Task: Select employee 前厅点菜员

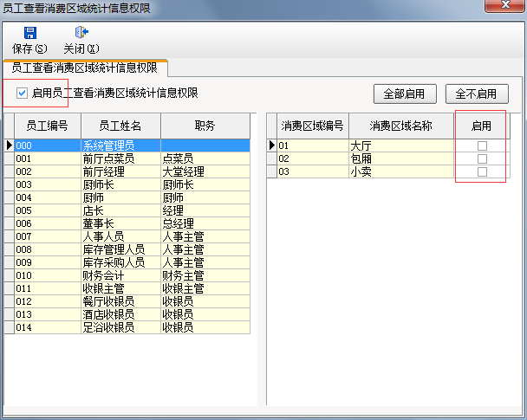Action: click(120, 158)
